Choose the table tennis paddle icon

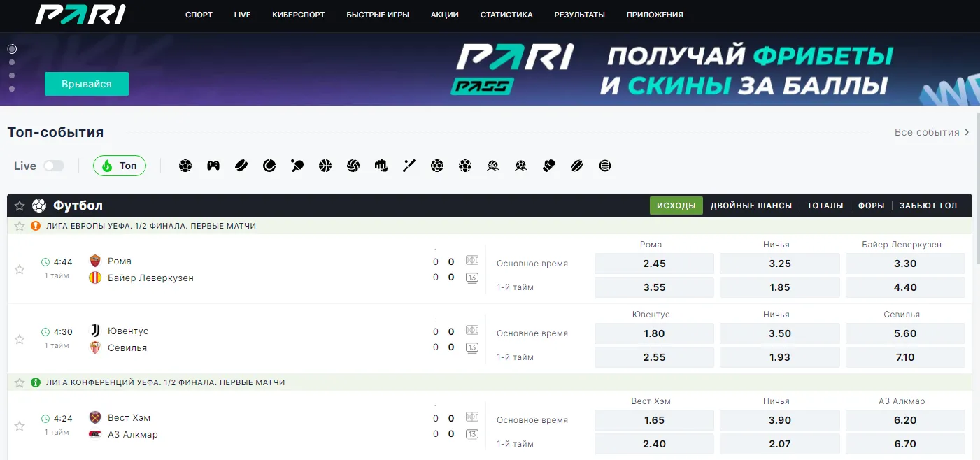pyautogui.click(x=297, y=166)
